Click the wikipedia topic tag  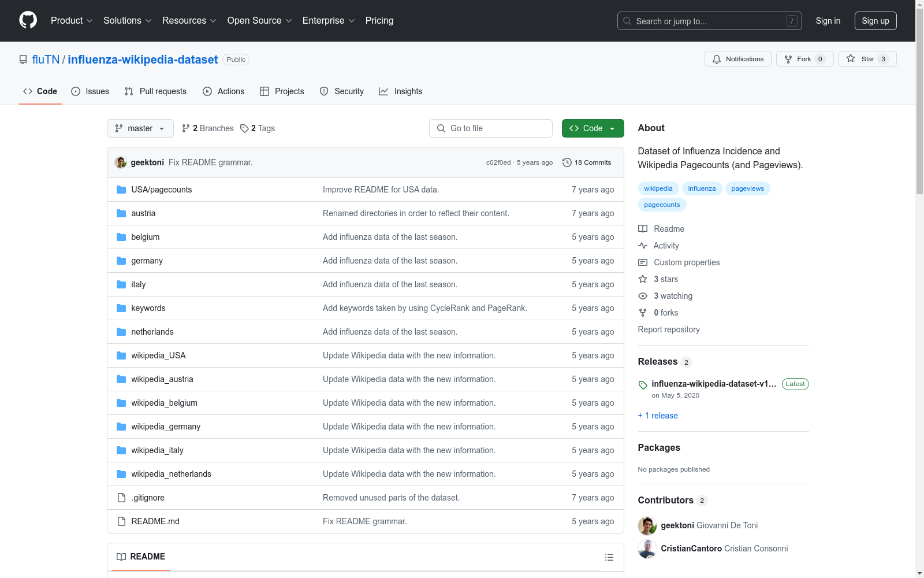click(658, 188)
